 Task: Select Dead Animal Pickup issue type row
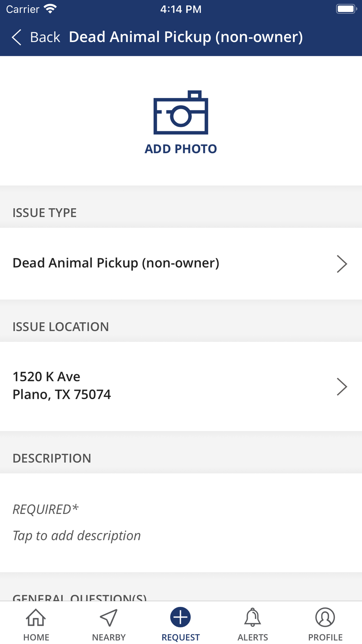tap(181, 263)
